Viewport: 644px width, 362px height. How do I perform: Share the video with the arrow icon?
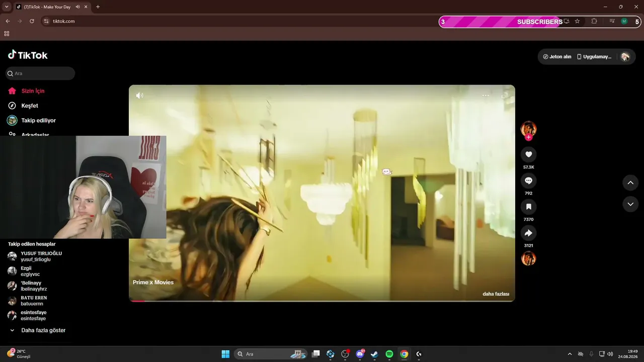528,233
